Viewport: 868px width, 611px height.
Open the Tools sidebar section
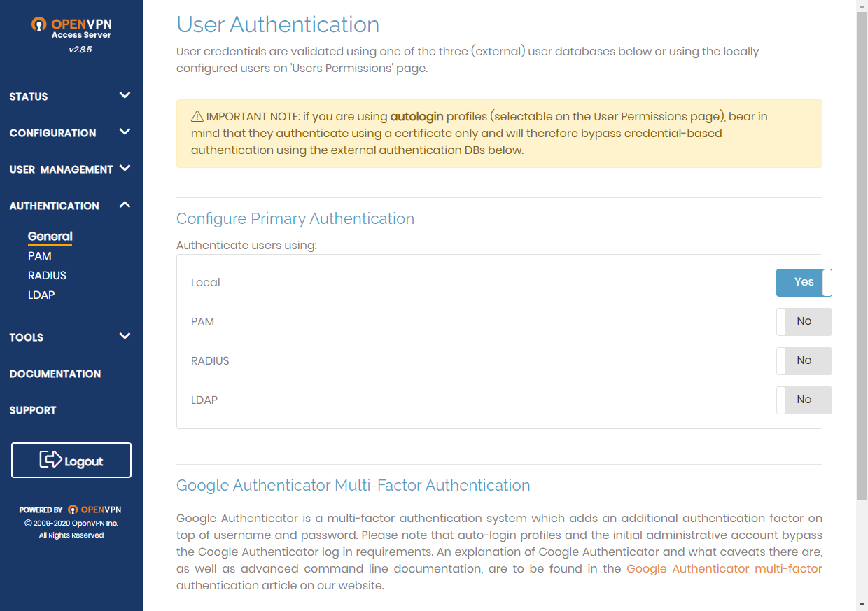click(x=27, y=337)
